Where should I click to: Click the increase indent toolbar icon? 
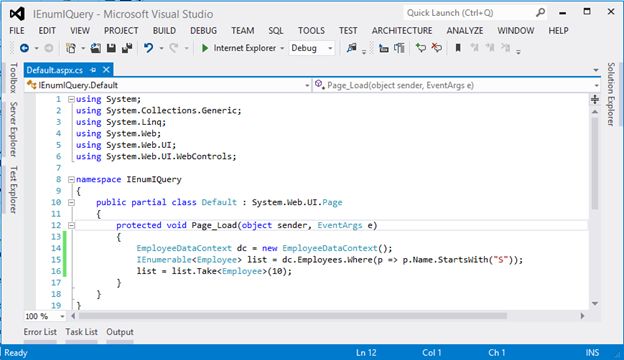pyautogui.click(x=399, y=48)
